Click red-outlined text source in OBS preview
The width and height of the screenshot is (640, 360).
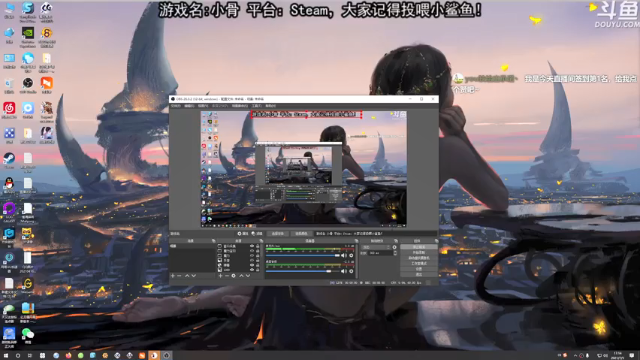[x=306, y=115]
